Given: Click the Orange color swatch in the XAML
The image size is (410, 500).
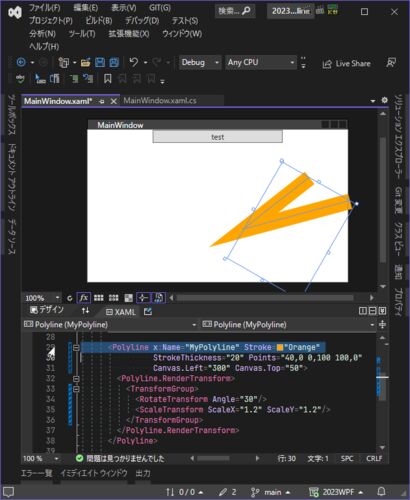Looking at the screenshot, I should (280, 347).
